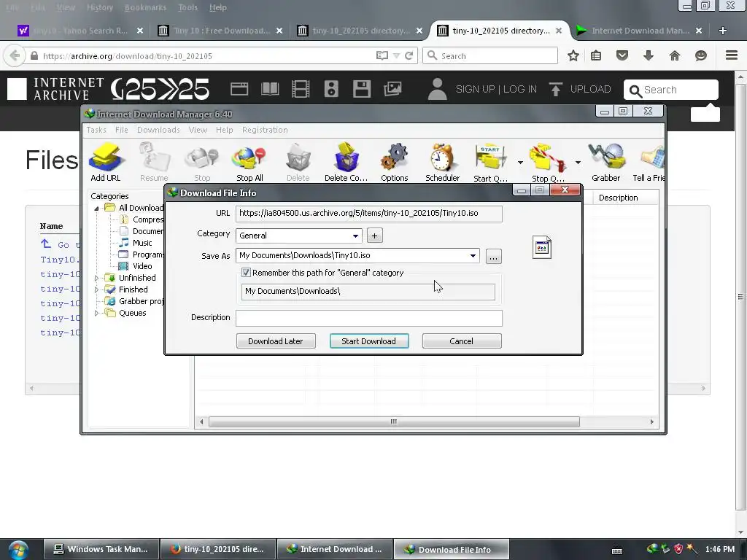Open the Scheduler clock icon
The image size is (747, 560).
(442, 162)
